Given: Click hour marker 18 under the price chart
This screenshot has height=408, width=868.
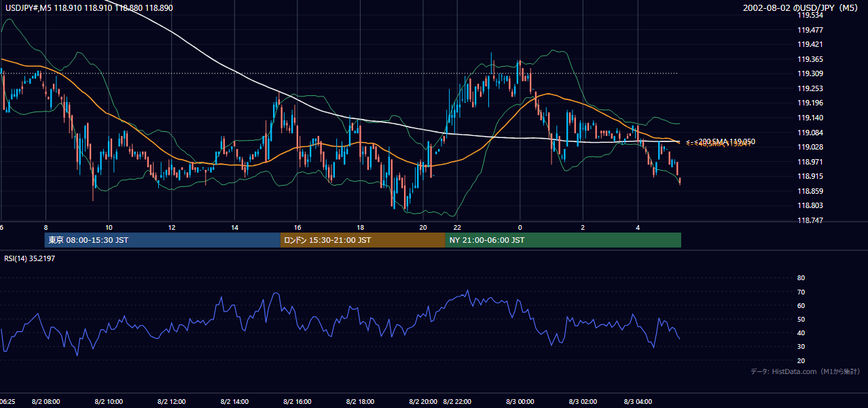Looking at the screenshot, I should 360,227.
